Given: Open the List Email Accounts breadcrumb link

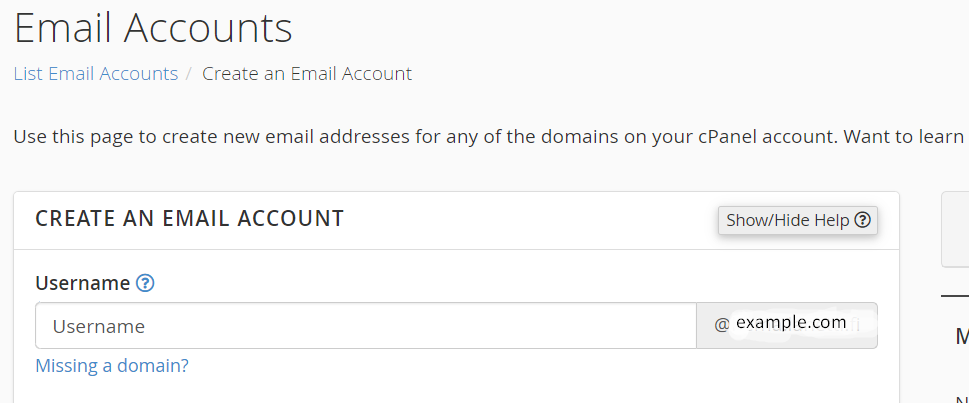Looking at the screenshot, I should [96, 74].
